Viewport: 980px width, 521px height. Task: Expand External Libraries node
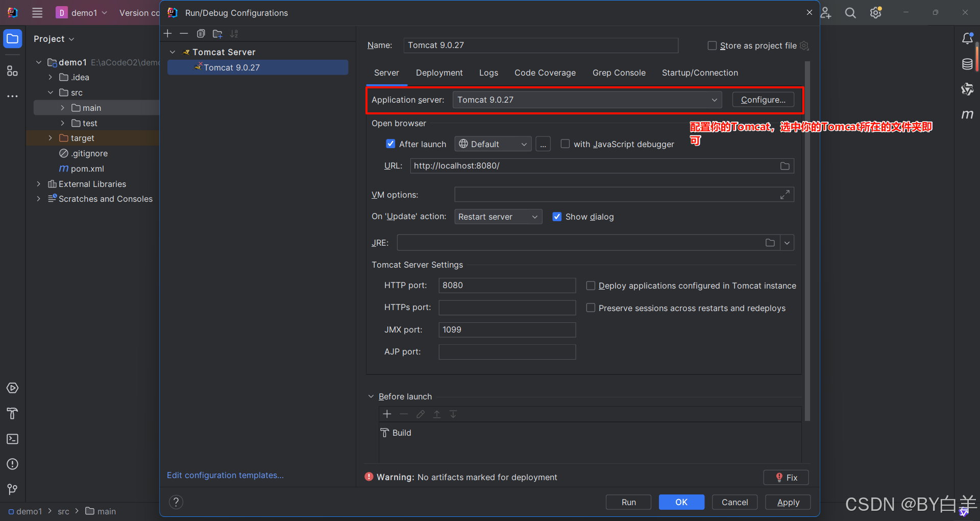(38, 184)
